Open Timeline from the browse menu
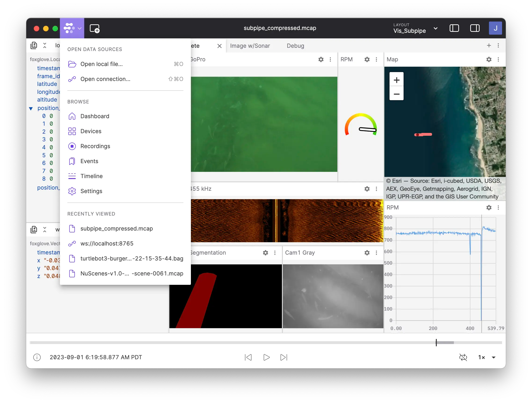 tap(125, 176)
